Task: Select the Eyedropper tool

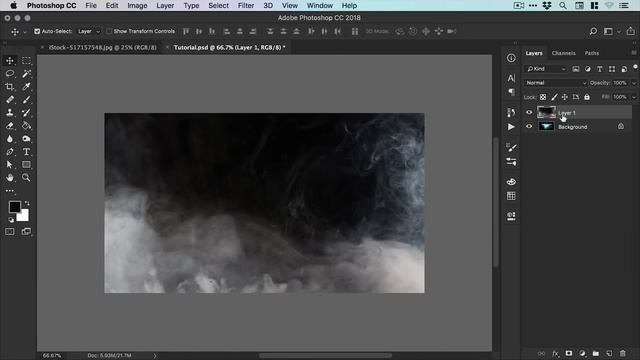Action: 26,87
